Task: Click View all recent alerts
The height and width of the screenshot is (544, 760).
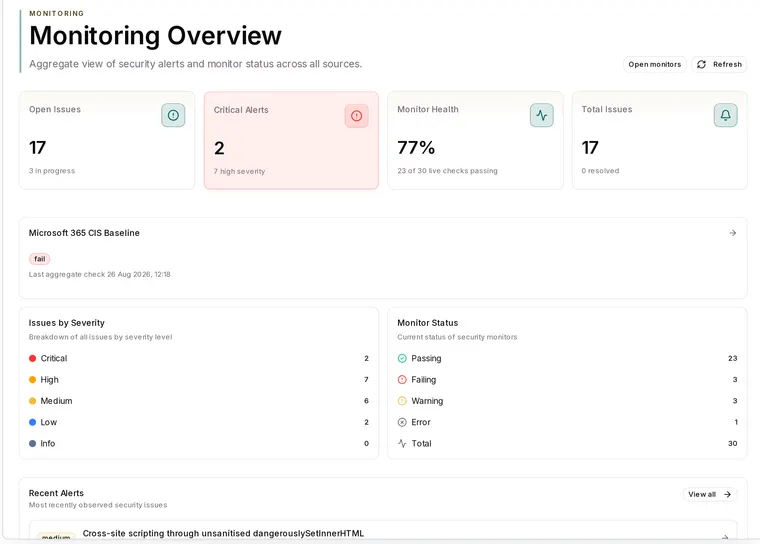Action: click(x=710, y=495)
